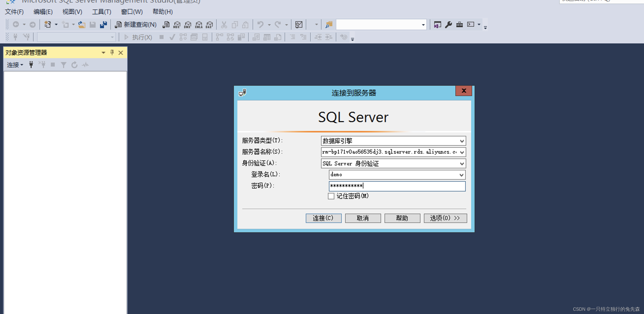Click the save icon in toolbar
644x314 pixels.
93,25
